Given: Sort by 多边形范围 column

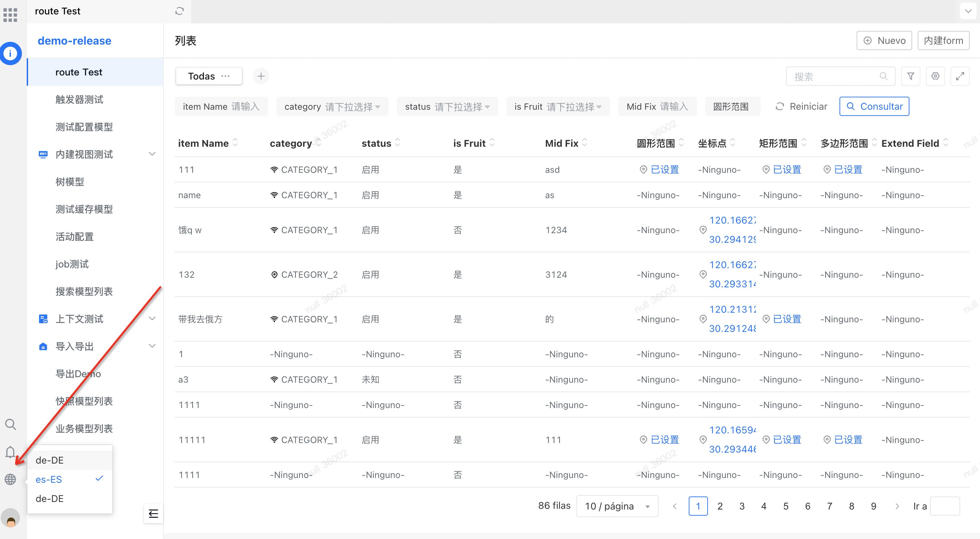Looking at the screenshot, I should pyautogui.click(x=874, y=142).
